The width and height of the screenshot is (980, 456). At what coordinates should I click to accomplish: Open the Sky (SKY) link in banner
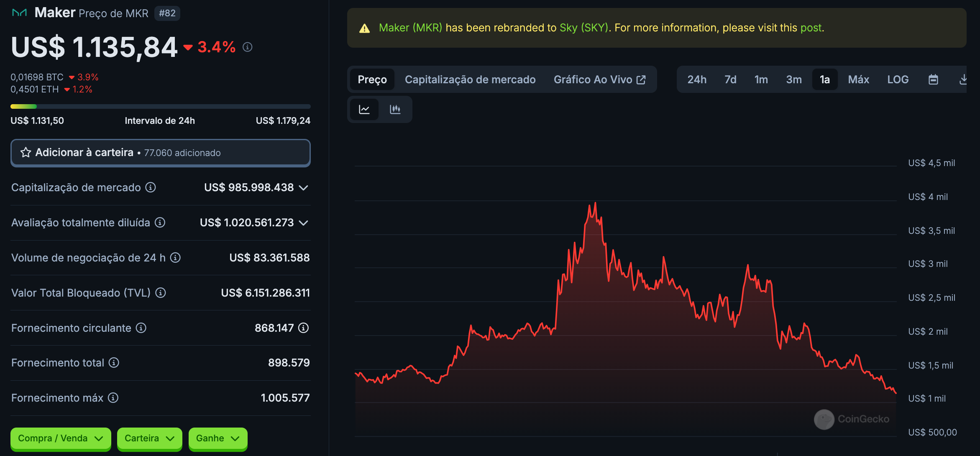[584, 28]
